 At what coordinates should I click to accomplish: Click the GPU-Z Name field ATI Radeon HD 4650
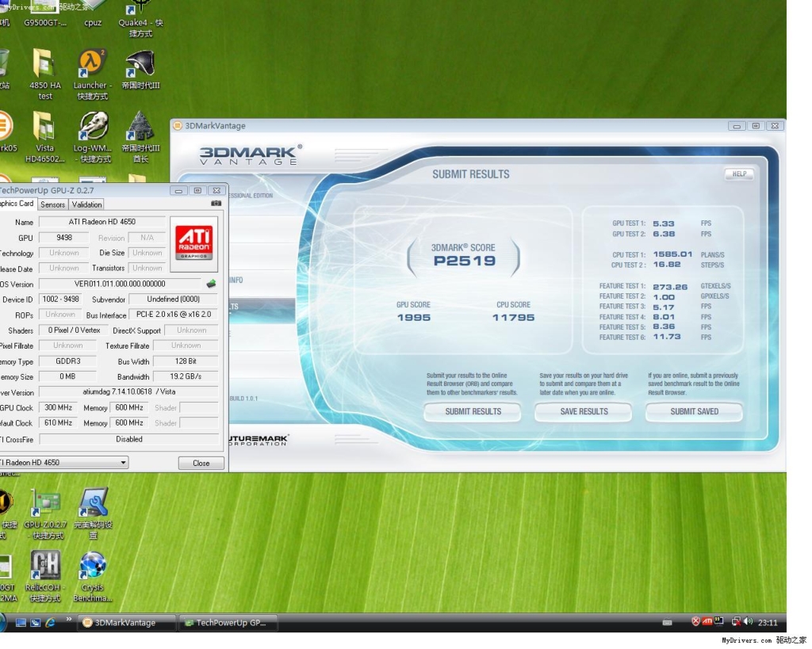point(102,222)
